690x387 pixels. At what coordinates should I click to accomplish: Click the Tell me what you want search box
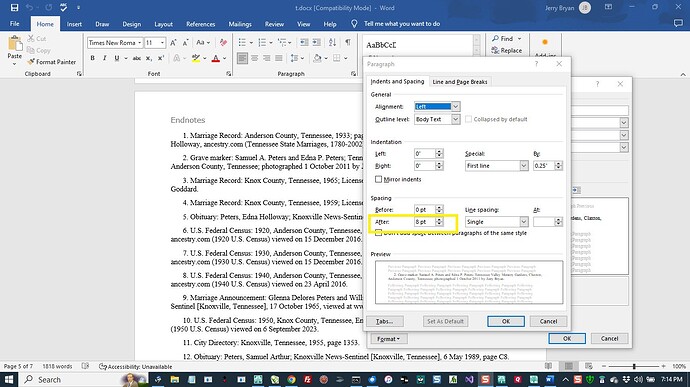coord(402,24)
